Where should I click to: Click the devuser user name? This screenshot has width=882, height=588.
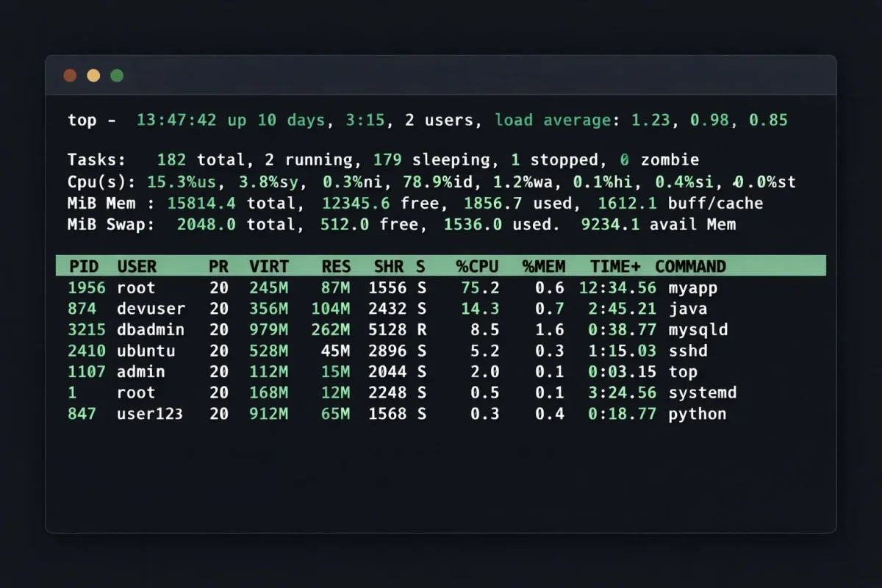coord(151,309)
